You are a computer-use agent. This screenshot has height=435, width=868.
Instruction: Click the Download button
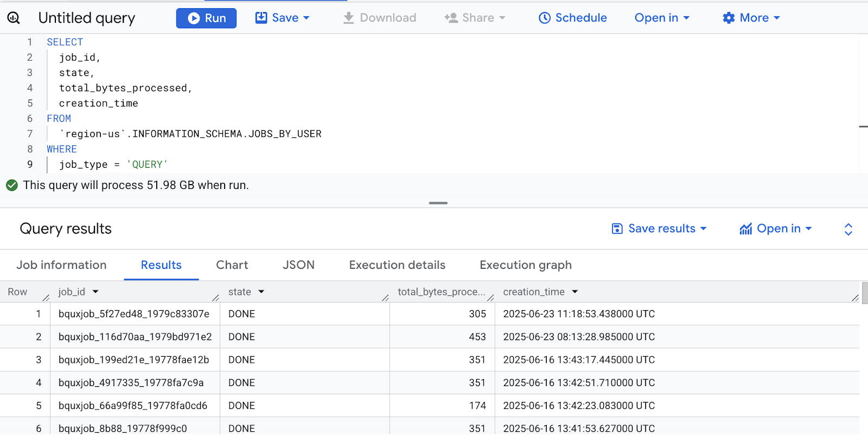tap(380, 18)
